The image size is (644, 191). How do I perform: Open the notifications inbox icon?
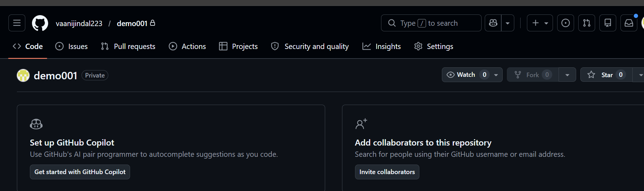tap(629, 23)
